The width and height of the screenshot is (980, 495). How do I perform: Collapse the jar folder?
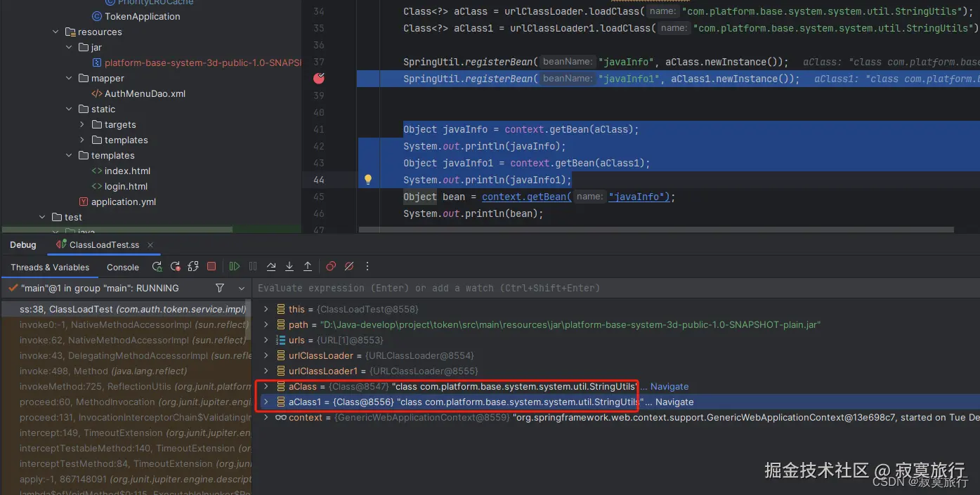point(69,47)
